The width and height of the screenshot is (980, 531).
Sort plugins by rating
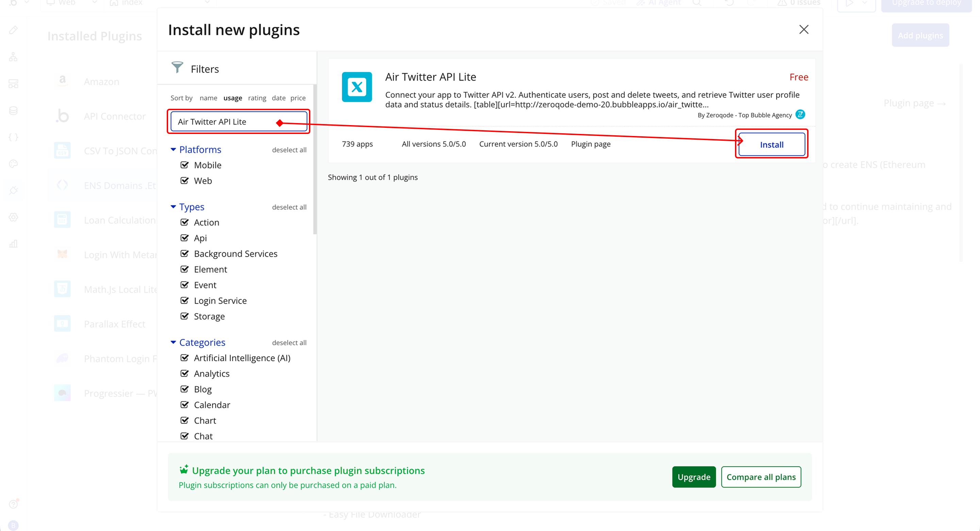[257, 98]
